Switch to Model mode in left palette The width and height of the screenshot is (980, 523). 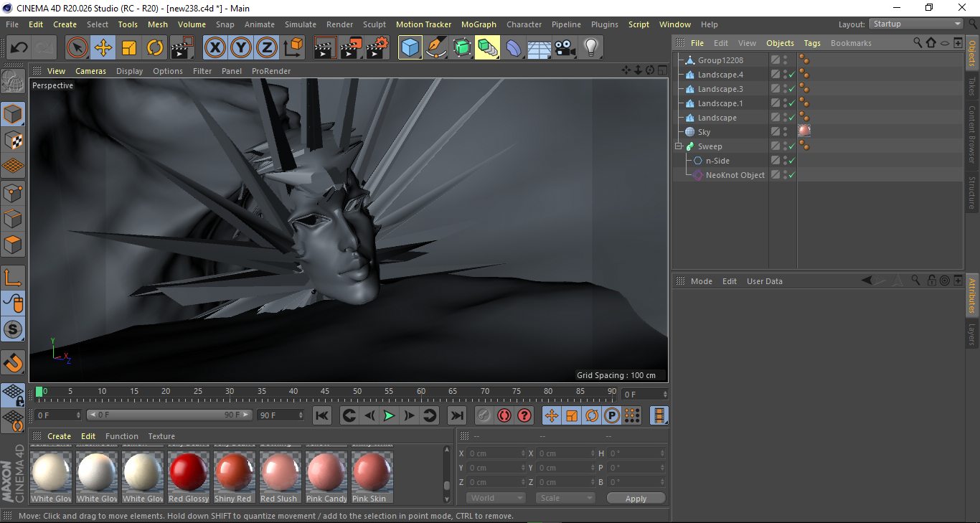(x=13, y=114)
